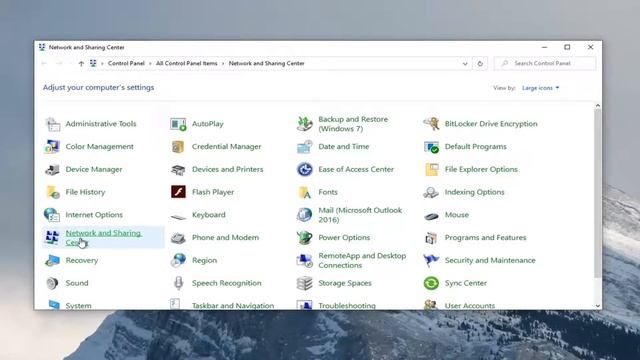
Task: Open the Power Options icon
Action: click(x=304, y=238)
